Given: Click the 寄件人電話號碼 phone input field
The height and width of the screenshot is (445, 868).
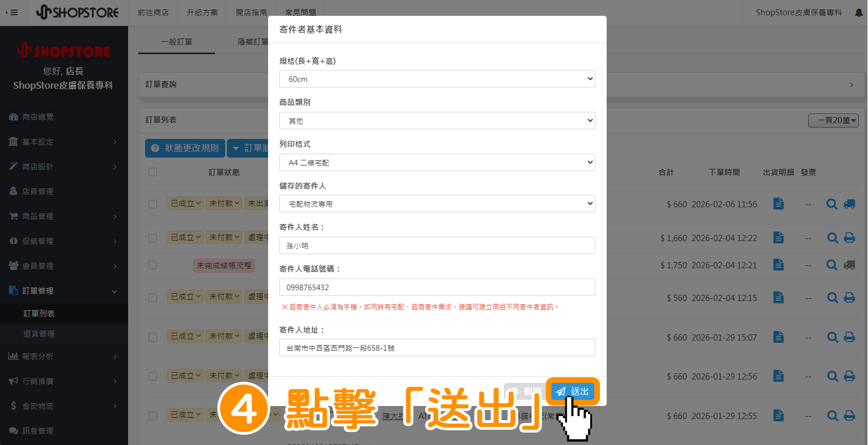Looking at the screenshot, I should [437, 287].
